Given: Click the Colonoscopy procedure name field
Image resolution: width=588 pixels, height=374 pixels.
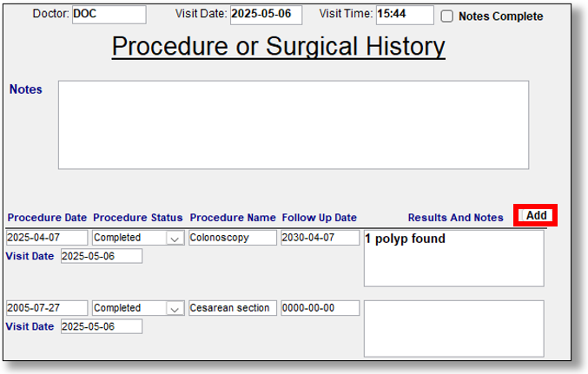Looking at the screenshot, I should coord(233,238).
